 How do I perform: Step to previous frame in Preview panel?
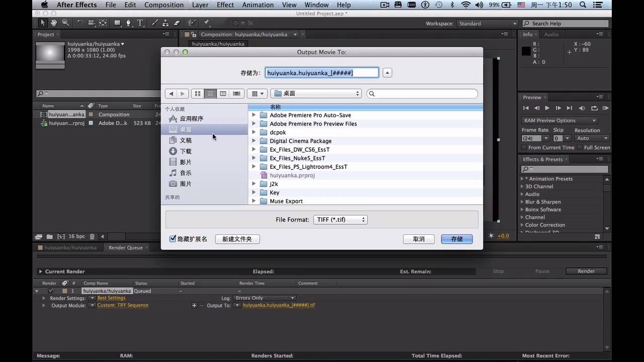pyautogui.click(x=536, y=108)
